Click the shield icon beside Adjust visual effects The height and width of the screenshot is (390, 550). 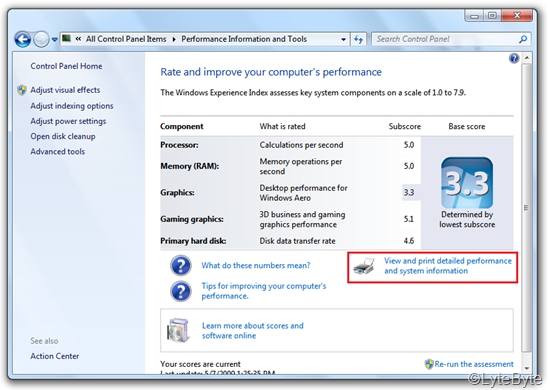coord(22,90)
